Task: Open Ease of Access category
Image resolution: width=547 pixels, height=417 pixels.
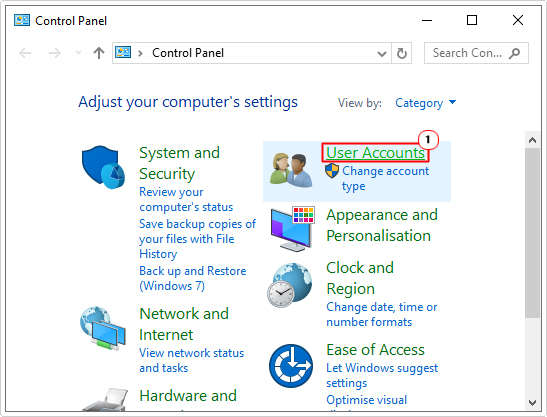Action: tap(375, 350)
